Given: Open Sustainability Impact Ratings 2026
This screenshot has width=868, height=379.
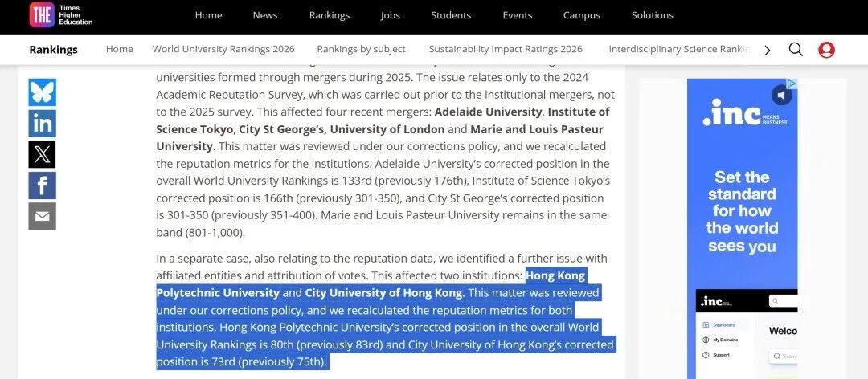Looking at the screenshot, I should coord(506,49).
